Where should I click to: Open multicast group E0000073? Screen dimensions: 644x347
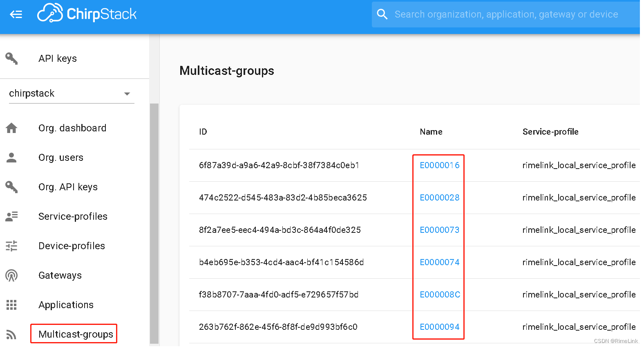click(440, 230)
